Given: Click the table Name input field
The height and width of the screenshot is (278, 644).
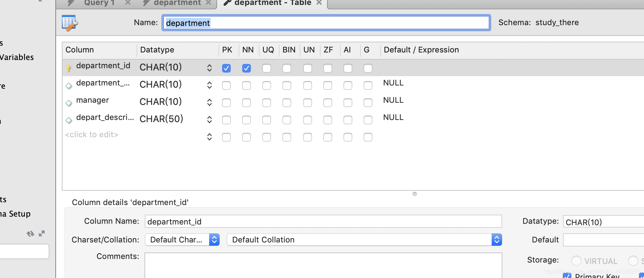Looking at the screenshot, I should (326, 23).
